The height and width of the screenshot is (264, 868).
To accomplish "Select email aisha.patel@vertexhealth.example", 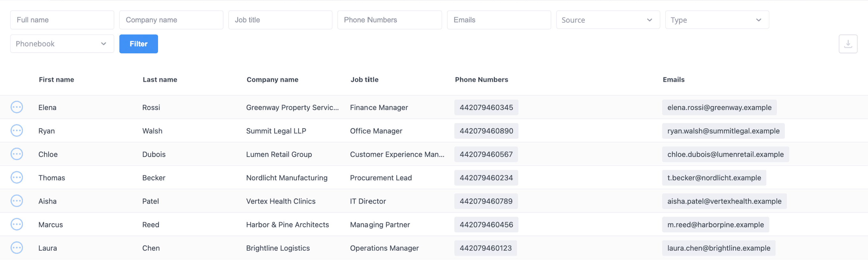I will 724,201.
